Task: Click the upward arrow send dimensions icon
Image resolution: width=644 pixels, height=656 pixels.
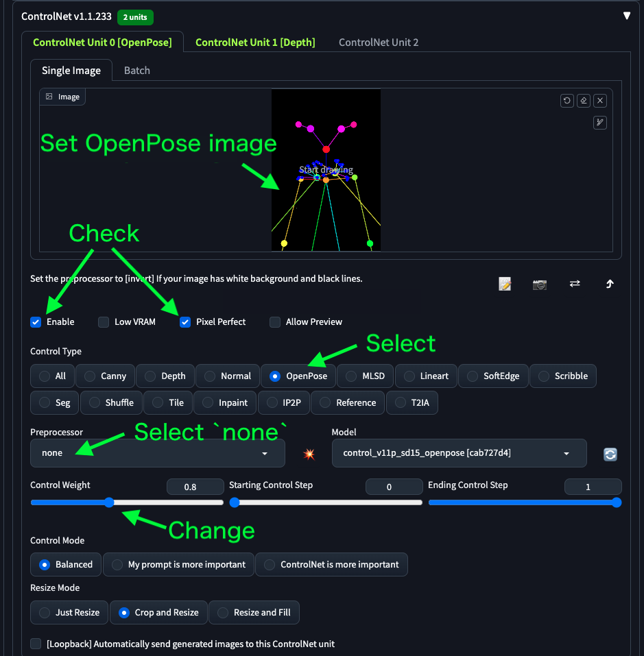Action: pos(610,284)
